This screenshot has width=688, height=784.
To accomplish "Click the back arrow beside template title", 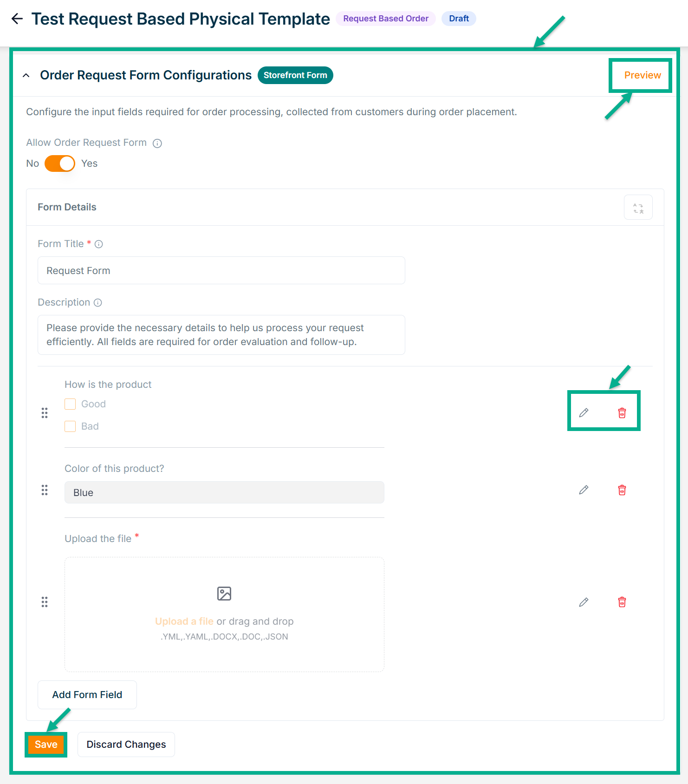I will pos(17,19).
